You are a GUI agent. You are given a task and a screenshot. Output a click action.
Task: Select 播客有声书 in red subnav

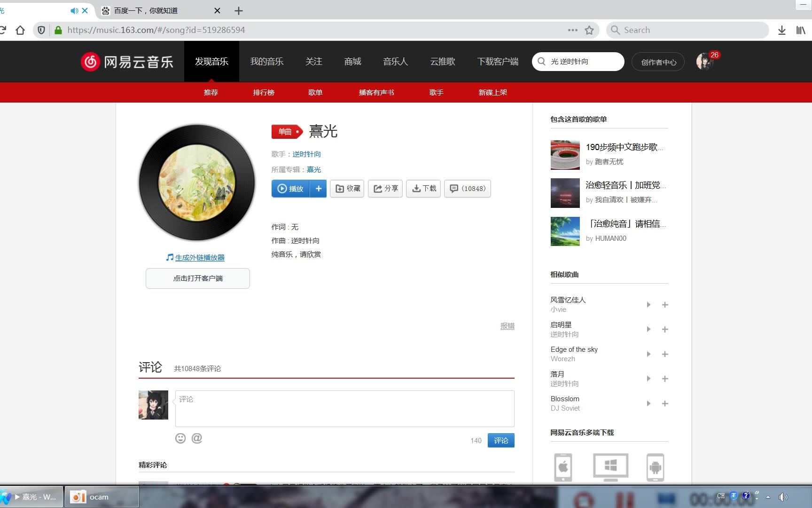376,93
